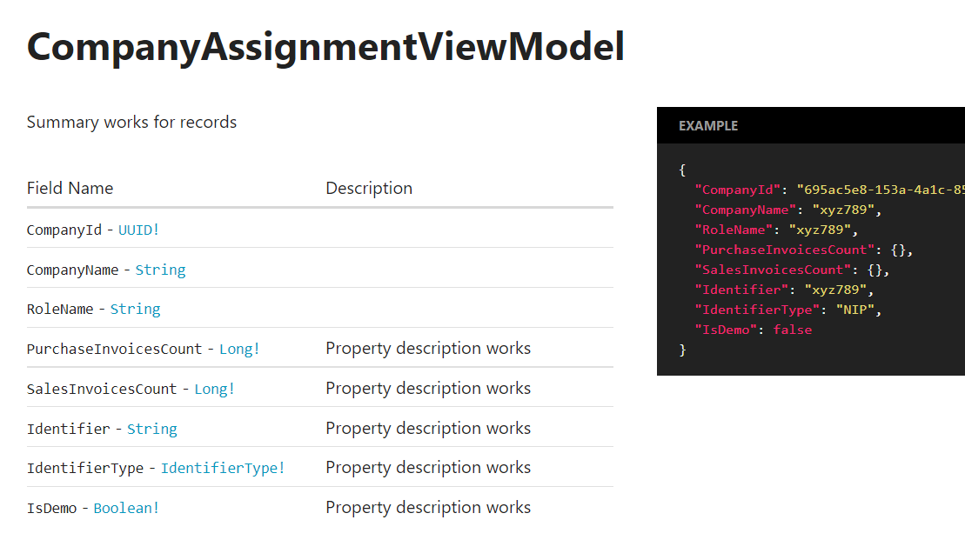This screenshot has height=560, width=965.
Task: Open the Boolean! type link for IsDemo
Action: pyautogui.click(x=125, y=507)
